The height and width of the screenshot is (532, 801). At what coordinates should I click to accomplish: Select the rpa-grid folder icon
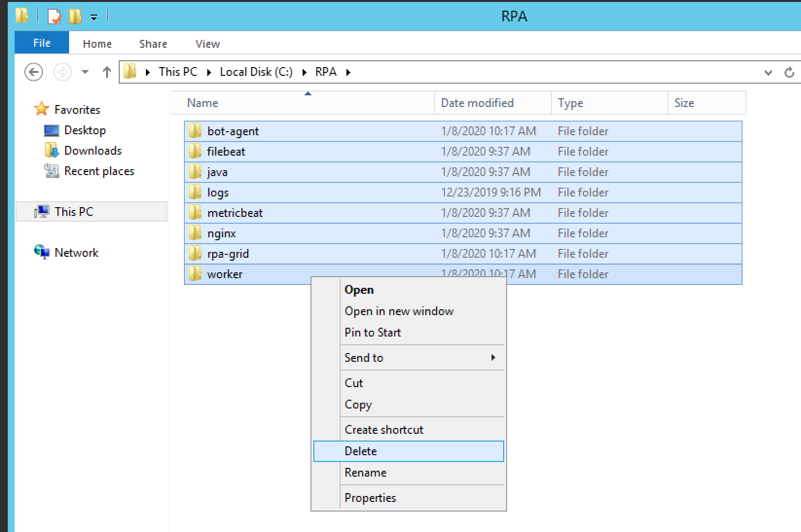195,253
